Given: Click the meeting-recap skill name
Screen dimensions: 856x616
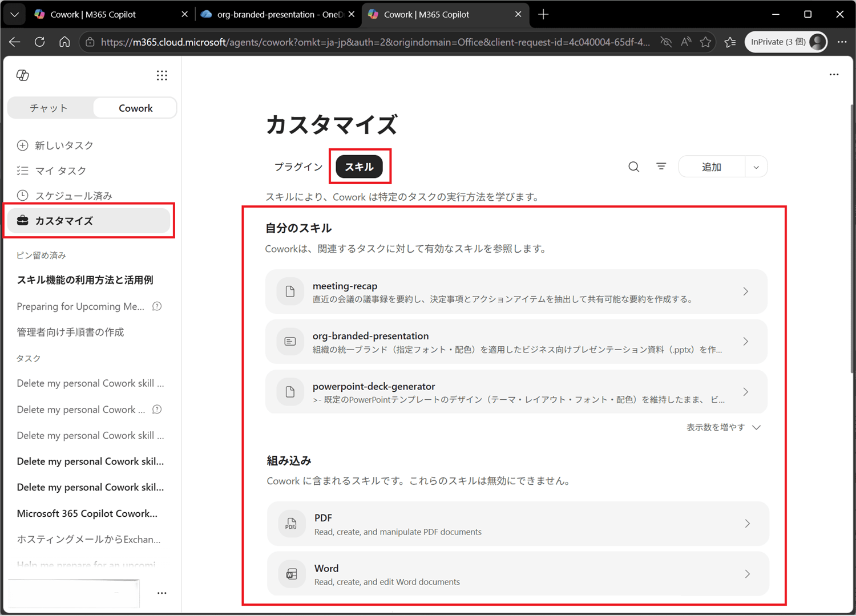Looking at the screenshot, I should coord(345,286).
